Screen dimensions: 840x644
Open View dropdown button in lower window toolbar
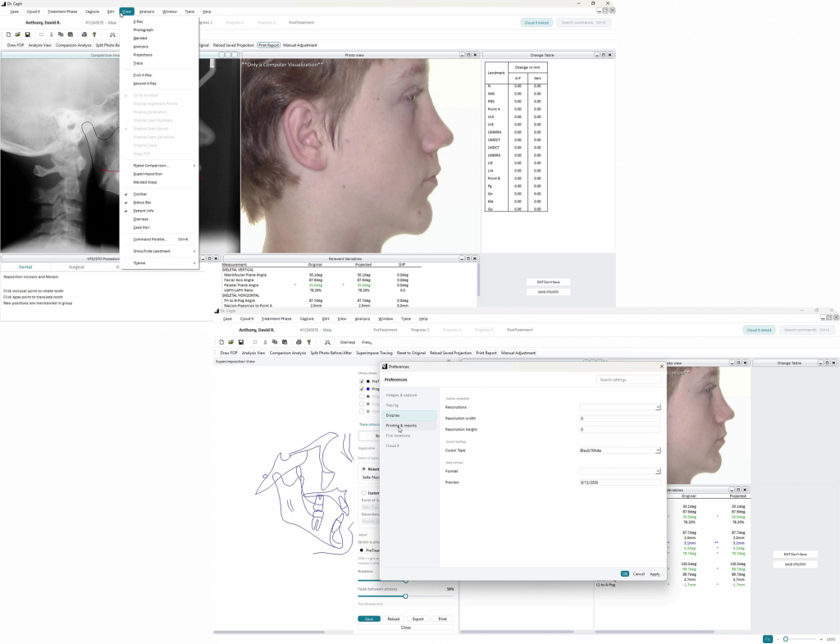click(x=367, y=342)
